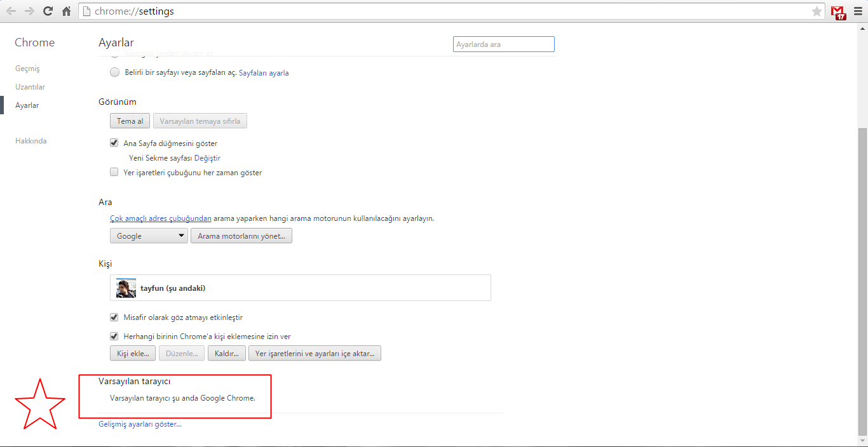Toggle 'Herhangi birinin Chrome'a kişi eklemesine izin ver'

[114, 336]
